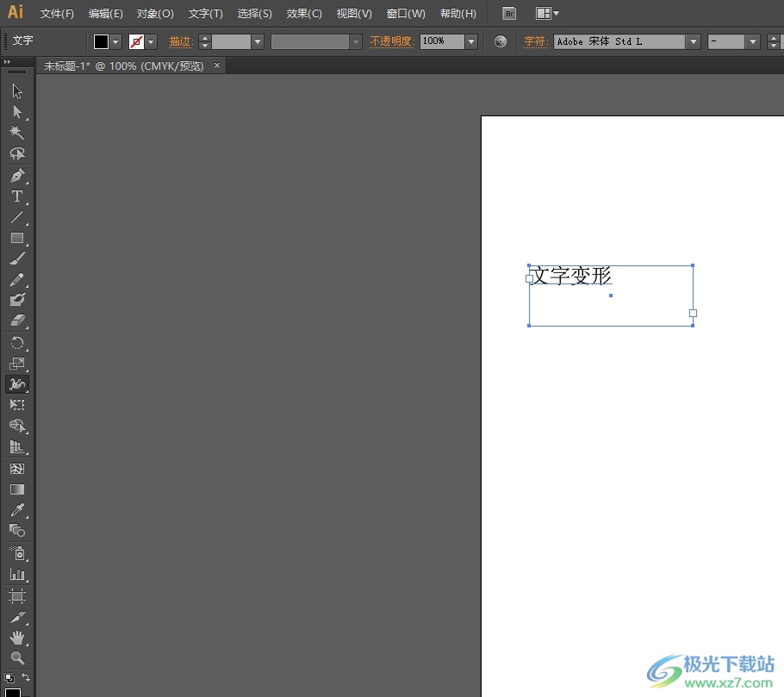Open the fill color dropdown arrow
Image resolution: width=784 pixels, height=697 pixels.
coord(115,41)
